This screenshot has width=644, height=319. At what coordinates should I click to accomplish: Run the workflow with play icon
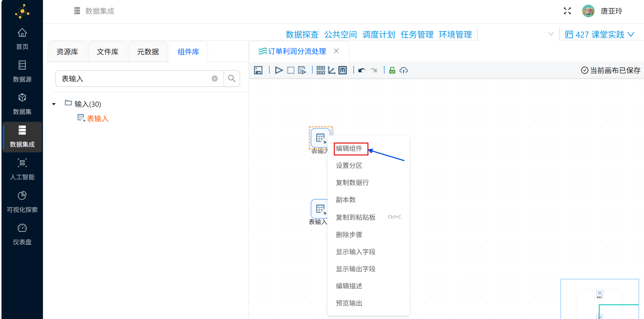(x=279, y=70)
